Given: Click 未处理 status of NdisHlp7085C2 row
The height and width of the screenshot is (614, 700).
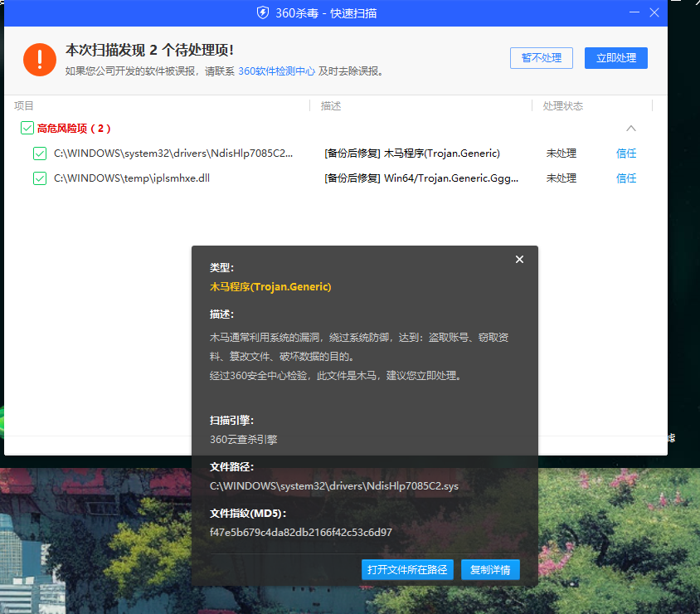Looking at the screenshot, I should 561,153.
